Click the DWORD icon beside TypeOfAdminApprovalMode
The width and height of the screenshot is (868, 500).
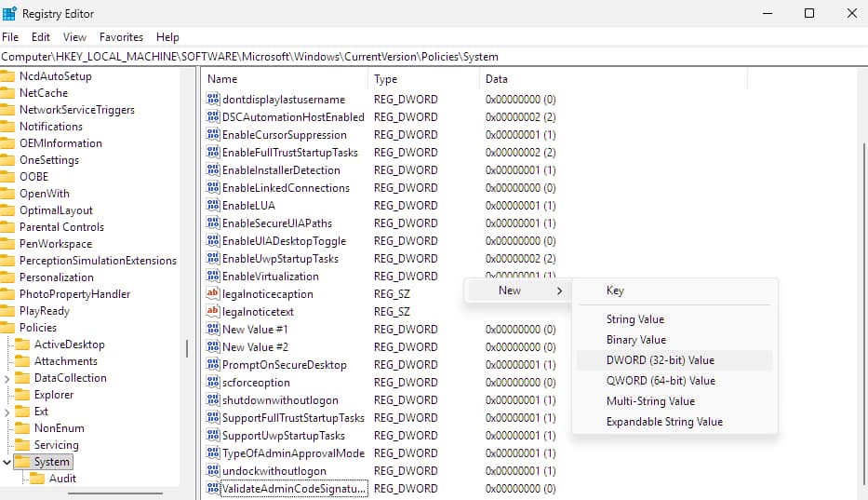tap(213, 453)
